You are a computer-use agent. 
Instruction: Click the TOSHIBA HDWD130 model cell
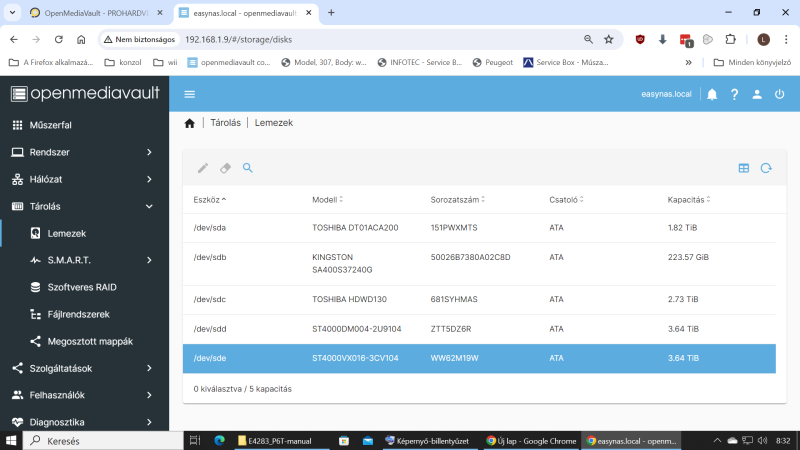click(349, 299)
